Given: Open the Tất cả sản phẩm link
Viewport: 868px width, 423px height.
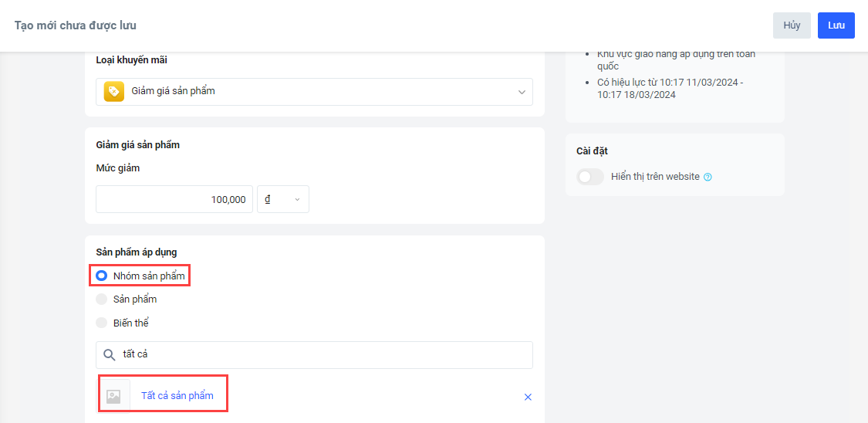Looking at the screenshot, I should coord(177,396).
